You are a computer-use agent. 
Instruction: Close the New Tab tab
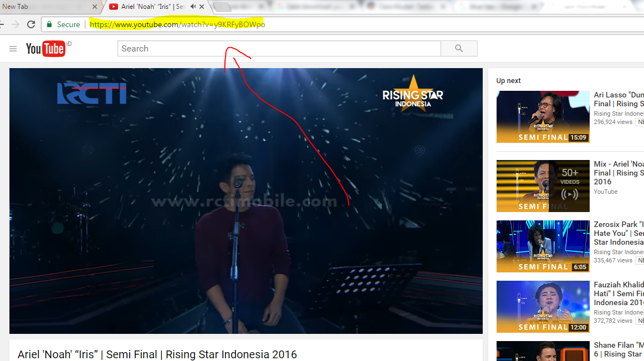[x=95, y=7]
